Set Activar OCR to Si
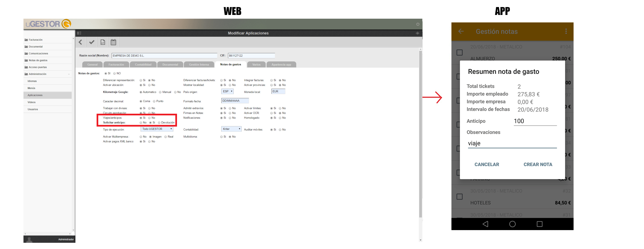 click(272, 113)
